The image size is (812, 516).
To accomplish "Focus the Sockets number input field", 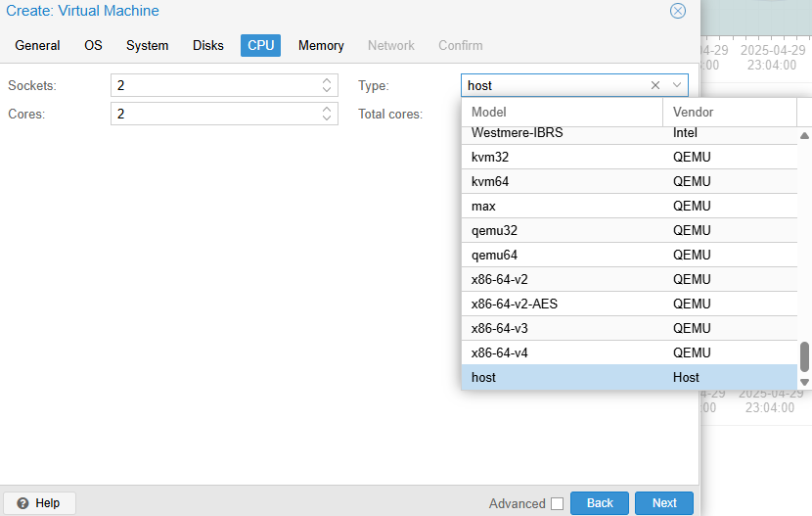I will [x=215, y=85].
